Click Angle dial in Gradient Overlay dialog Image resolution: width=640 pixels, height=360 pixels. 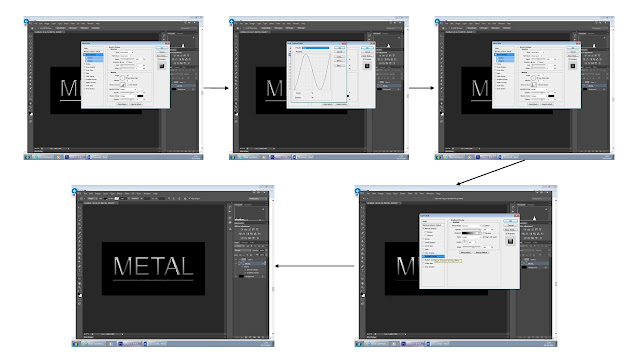(465, 242)
